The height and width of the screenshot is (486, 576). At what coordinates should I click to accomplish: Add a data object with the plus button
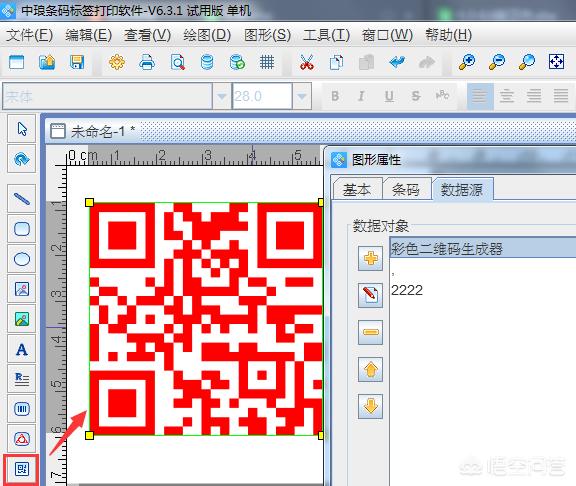pyautogui.click(x=370, y=259)
